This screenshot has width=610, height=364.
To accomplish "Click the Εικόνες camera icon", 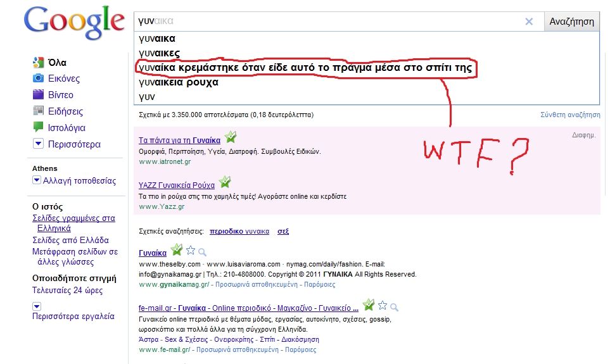I will [38, 78].
